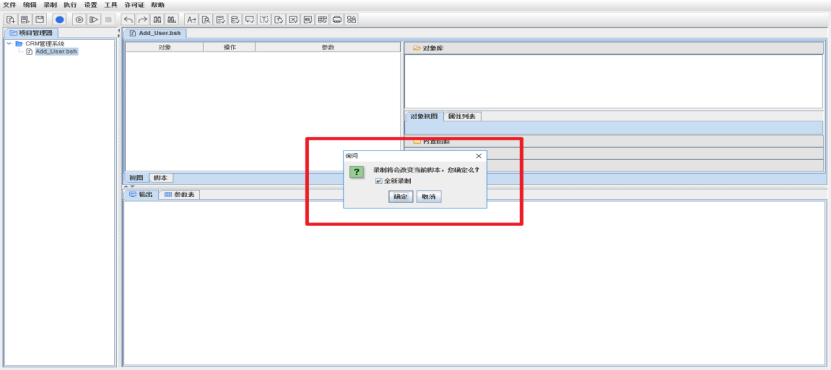Confirm with the 确定 button
831x370 pixels.
coord(401,197)
